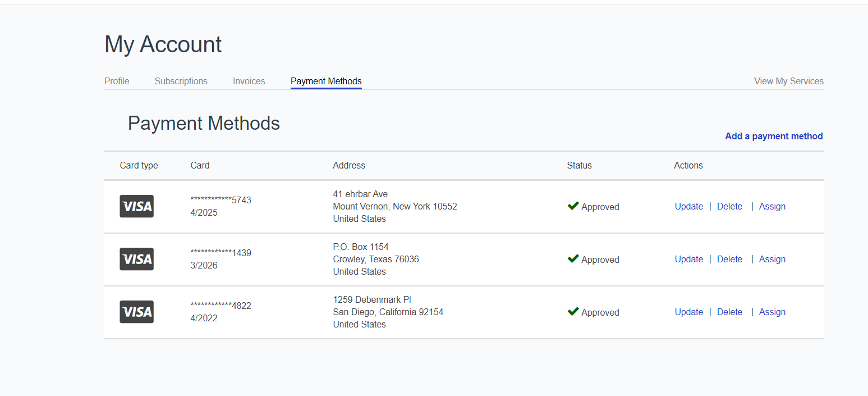Image resolution: width=868 pixels, height=396 pixels.
Task: Click Add a payment method
Action: click(774, 136)
